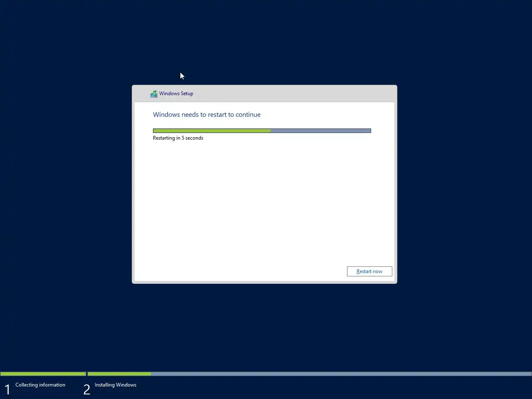Click the 'Installing Windows' step label

pyautogui.click(x=116, y=385)
